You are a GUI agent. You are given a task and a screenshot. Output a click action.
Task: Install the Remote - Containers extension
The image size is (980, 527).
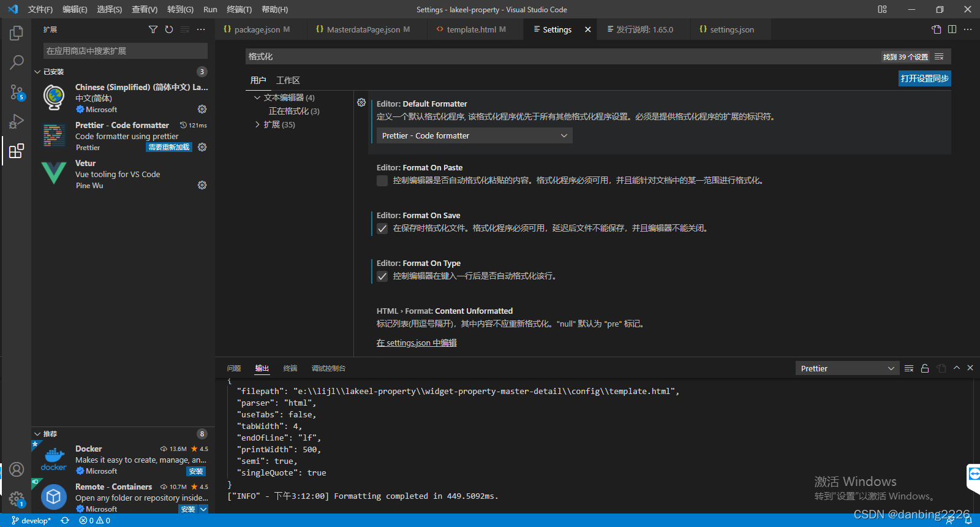(x=188, y=509)
